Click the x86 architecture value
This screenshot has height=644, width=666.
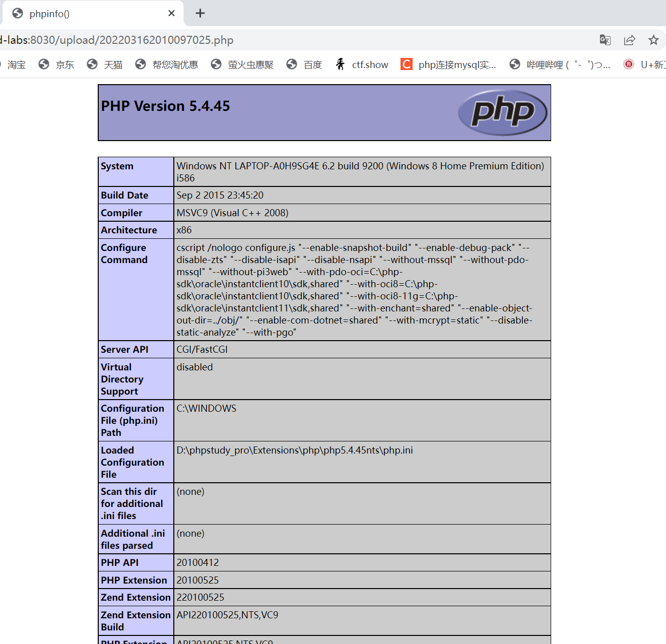point(184,230)
